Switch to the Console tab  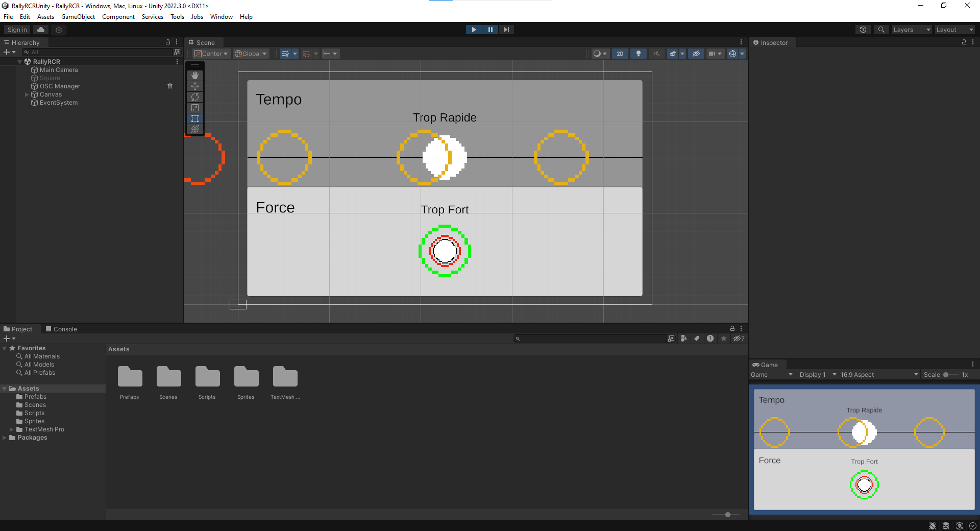pyautogui.click(x=61, y=329)
